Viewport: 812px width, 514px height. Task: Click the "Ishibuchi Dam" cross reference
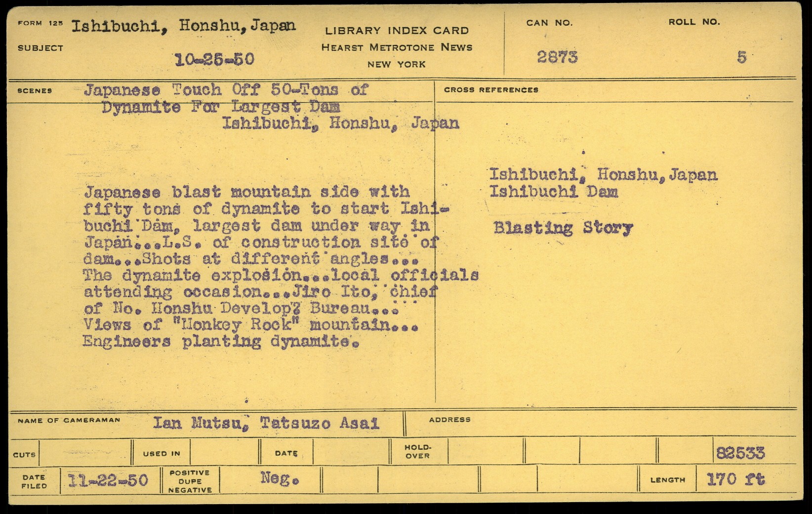point(553,192)
